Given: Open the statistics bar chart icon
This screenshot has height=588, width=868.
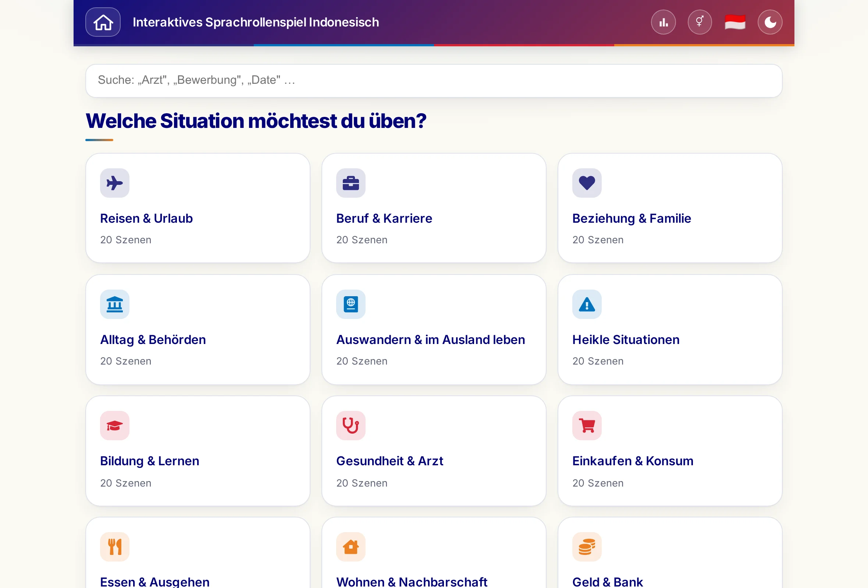Looking at the screenshot, I should [664, 22].
